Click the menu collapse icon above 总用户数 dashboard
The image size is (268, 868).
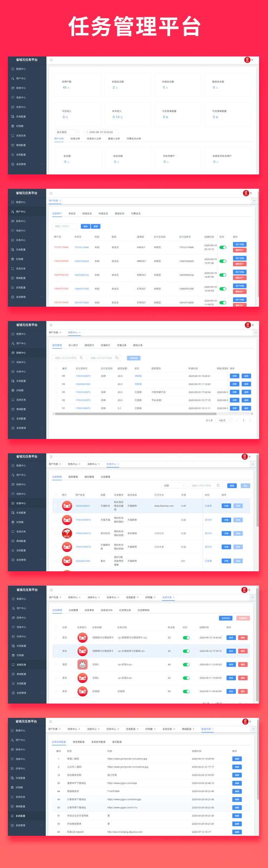[51, 60]
